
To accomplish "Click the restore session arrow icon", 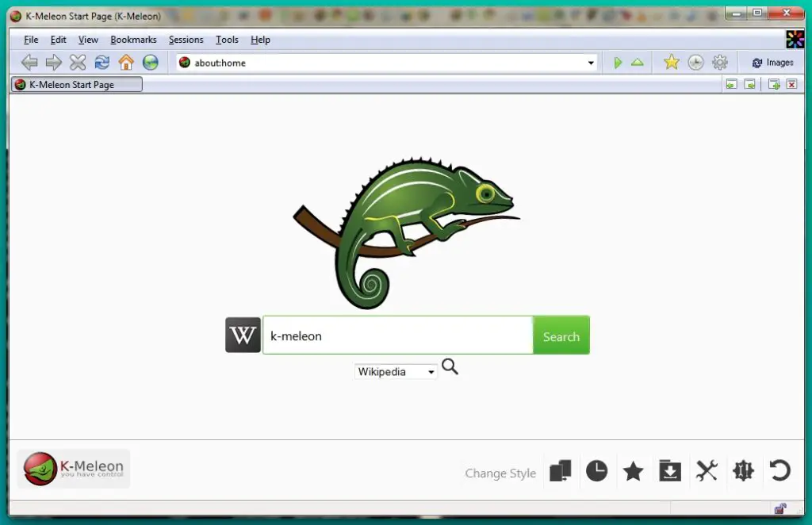I will (x=779, y=471).
